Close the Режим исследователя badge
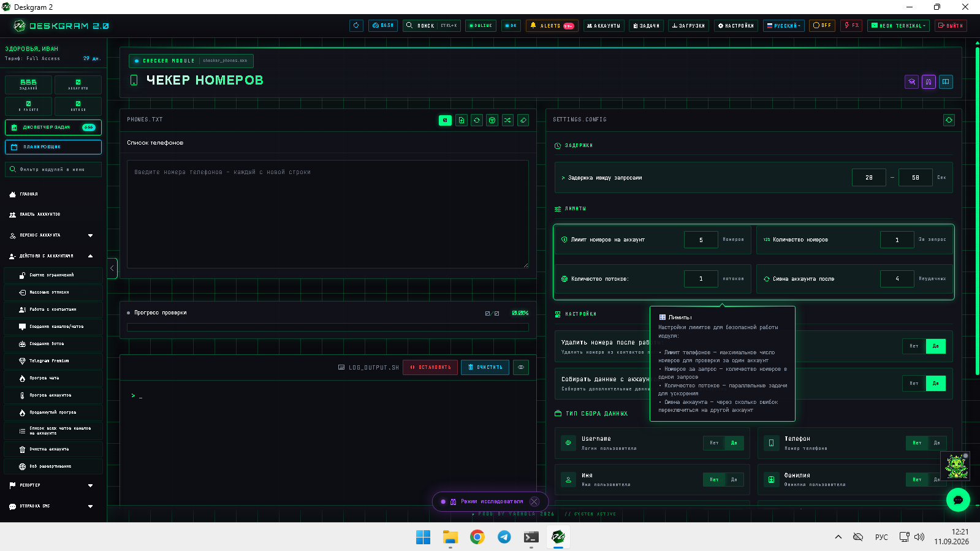The image size is (980, 551). click(x=534, y=501)
